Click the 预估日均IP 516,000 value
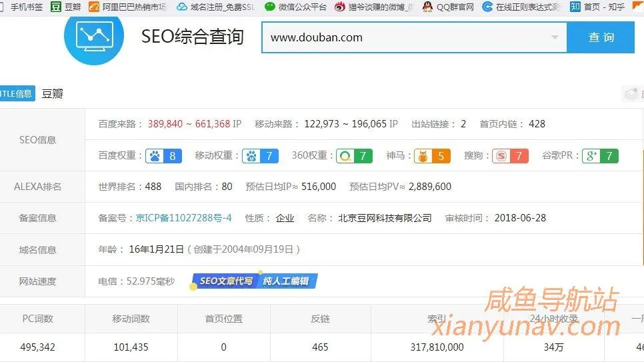 click(x=319, y=187)
